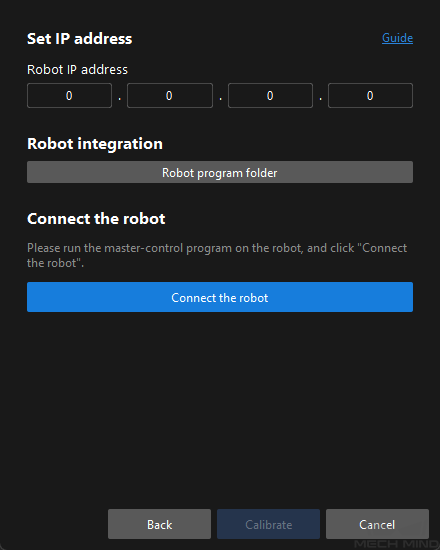
Task: Click the master-control program instruction text
Action: (x=217, y=255)
